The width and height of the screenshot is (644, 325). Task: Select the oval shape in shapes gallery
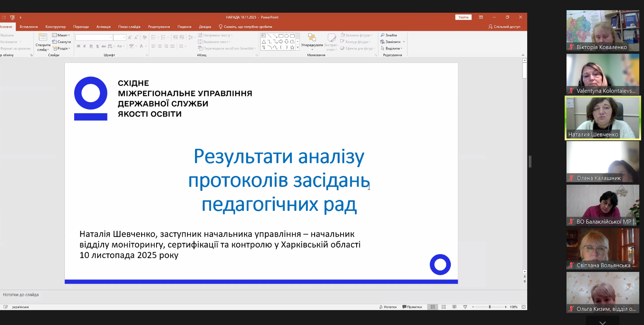287,36
